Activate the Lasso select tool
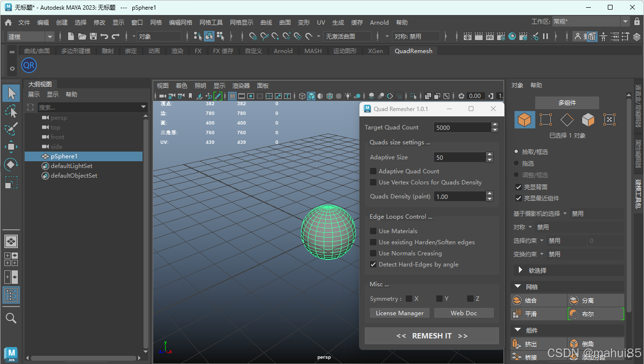This screenshot has width=644, height=364. coord(11,111)
